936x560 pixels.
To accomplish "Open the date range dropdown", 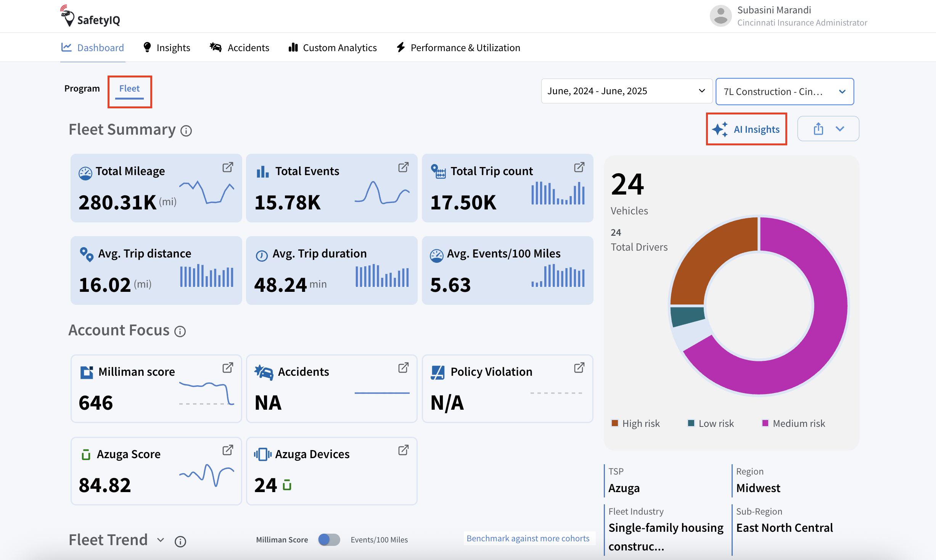I will (x=626, y=91).
